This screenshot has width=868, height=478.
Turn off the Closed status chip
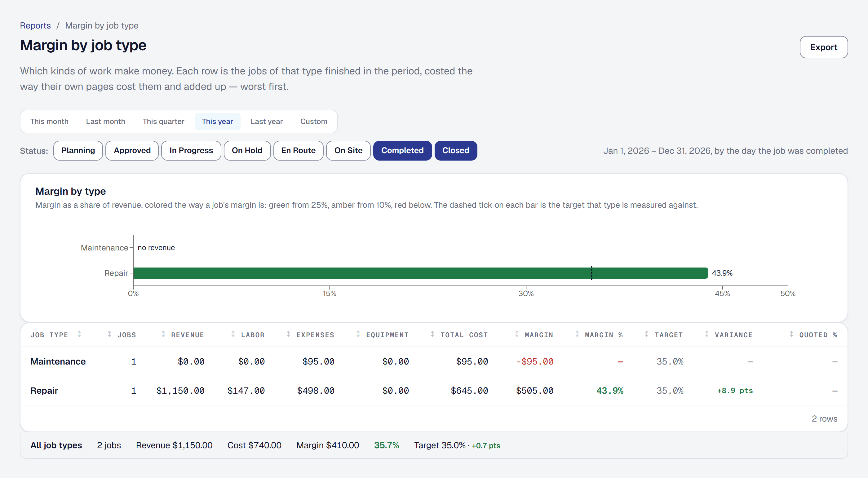point(456,151)
